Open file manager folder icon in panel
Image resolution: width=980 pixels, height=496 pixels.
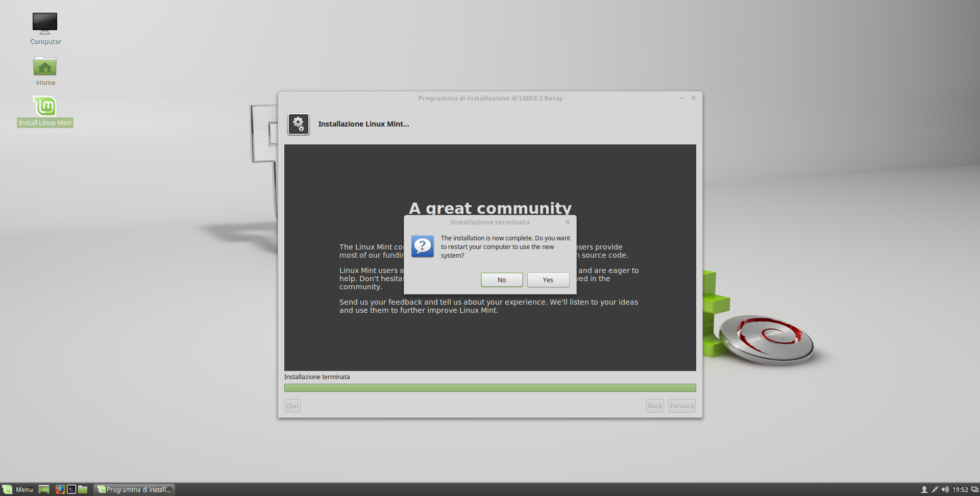(83, 489)
